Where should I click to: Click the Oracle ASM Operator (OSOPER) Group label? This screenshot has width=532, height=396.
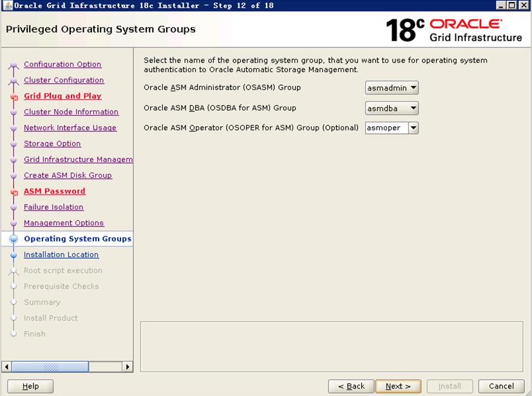point(251,128)
